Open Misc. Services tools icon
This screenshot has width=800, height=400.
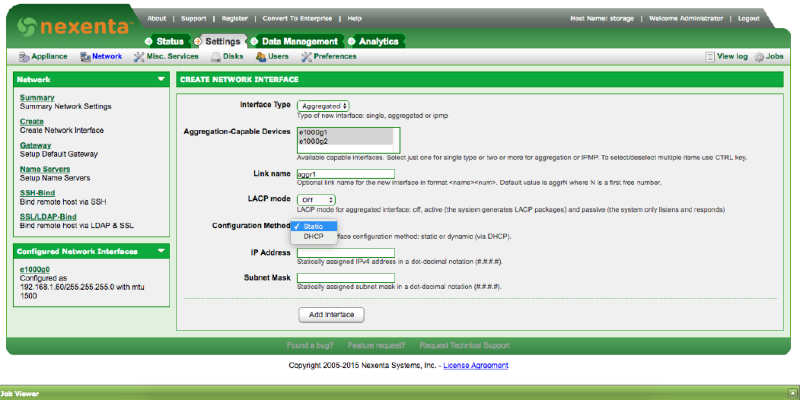coord(139,57)
